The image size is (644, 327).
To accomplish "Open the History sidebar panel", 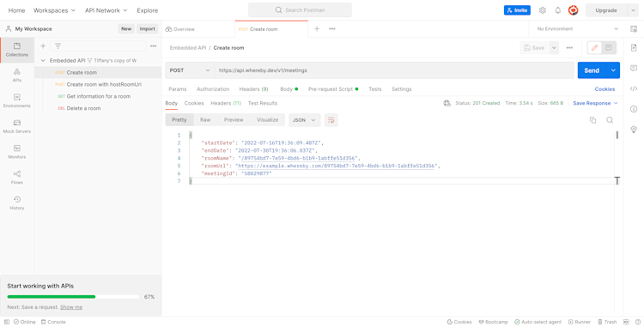I will pyautogui.click(x=17, y=203).
